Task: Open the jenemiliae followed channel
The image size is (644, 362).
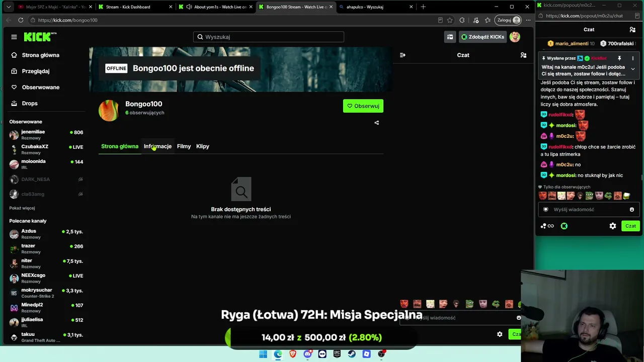Action: 46,135
